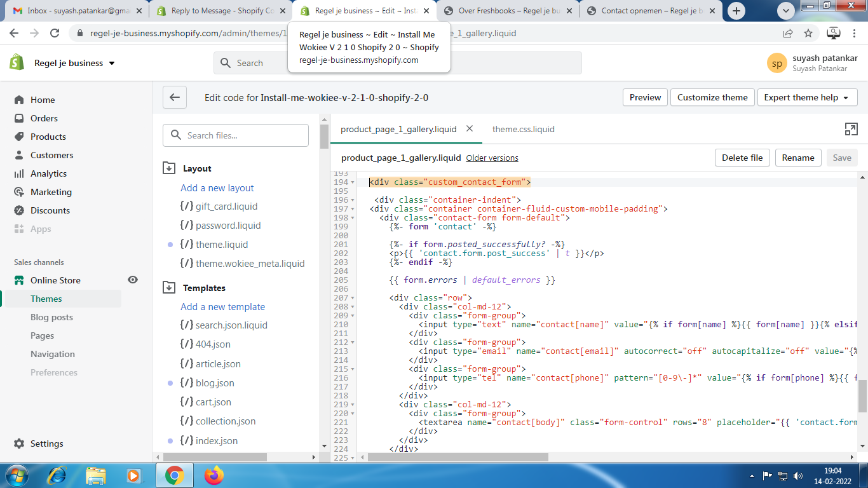
Task: Open Analytics from the sidebar
Action: point(48,173)
